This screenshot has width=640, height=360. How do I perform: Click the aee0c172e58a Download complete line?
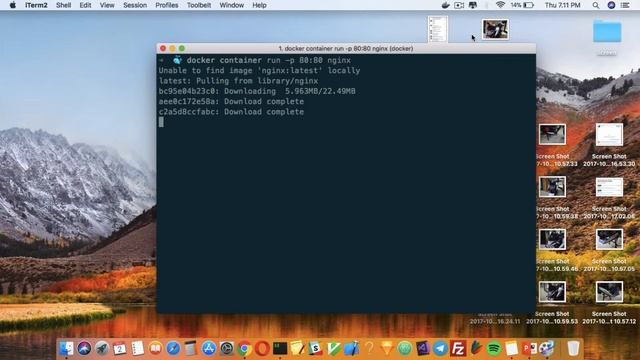(231, 101)
